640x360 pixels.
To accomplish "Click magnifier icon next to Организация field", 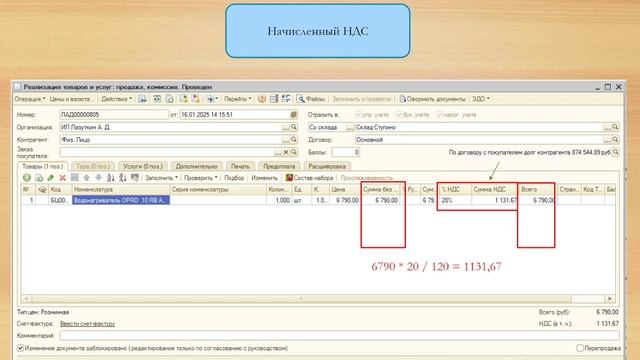I will 293,127.
